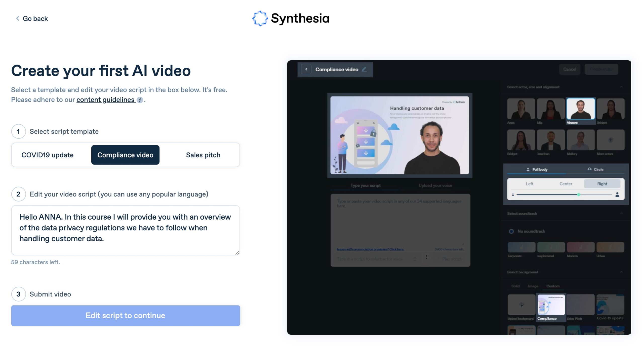Click the info icon beside content guidelines
The height and width of the screenshot is (347, 644).
140,100
